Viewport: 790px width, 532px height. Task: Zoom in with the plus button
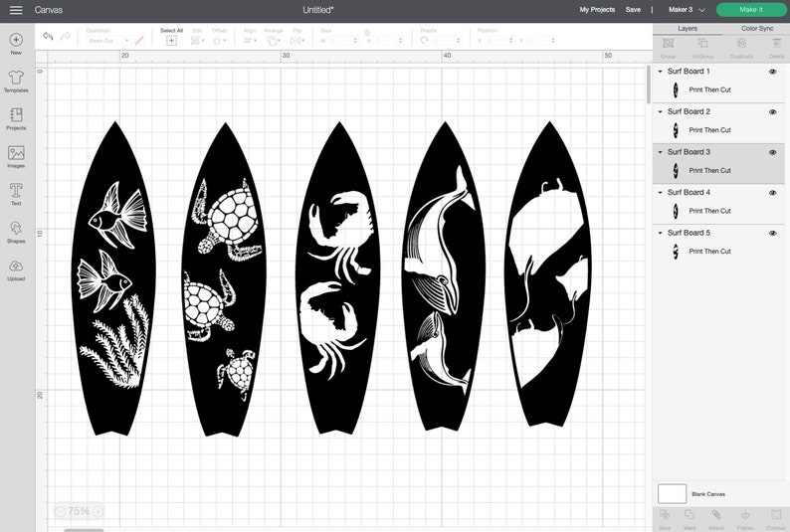click(x=99, y=512)
